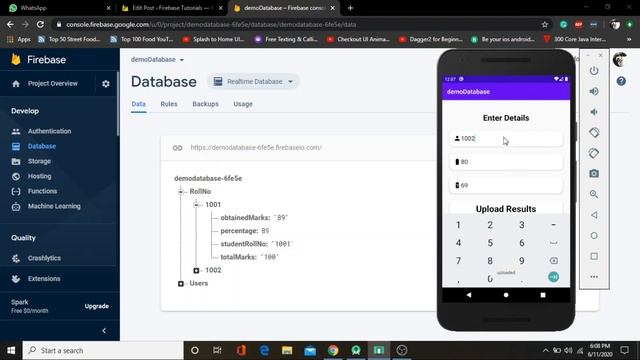The height and width of the screenshot is (360, 640).
Task: Open the Firebase help question mark
Action: coord(621,81)
